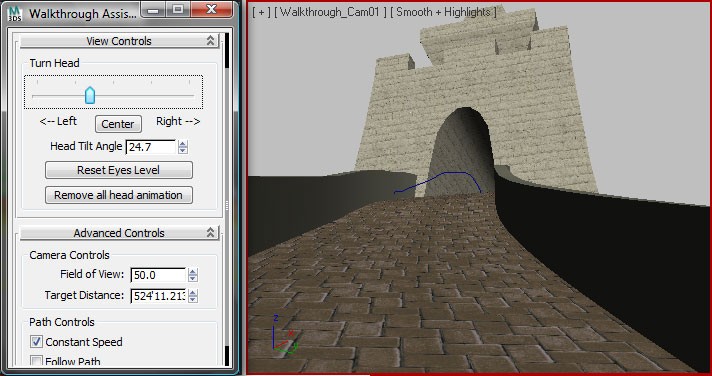Click the Target Distance input field
Viewport: 712px width, 376px height.
(158, 296)
